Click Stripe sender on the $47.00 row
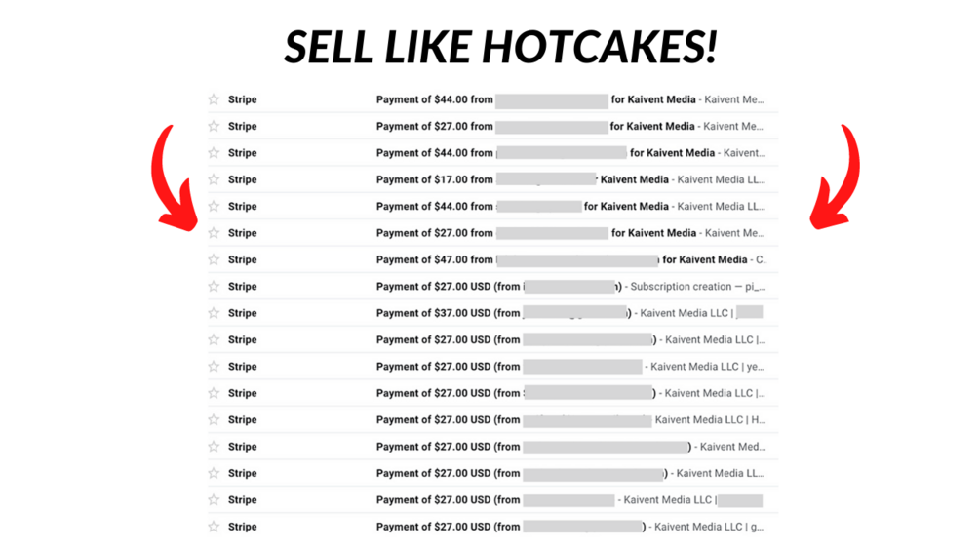The width and height of the screenshot is (980, 551). 242,259
